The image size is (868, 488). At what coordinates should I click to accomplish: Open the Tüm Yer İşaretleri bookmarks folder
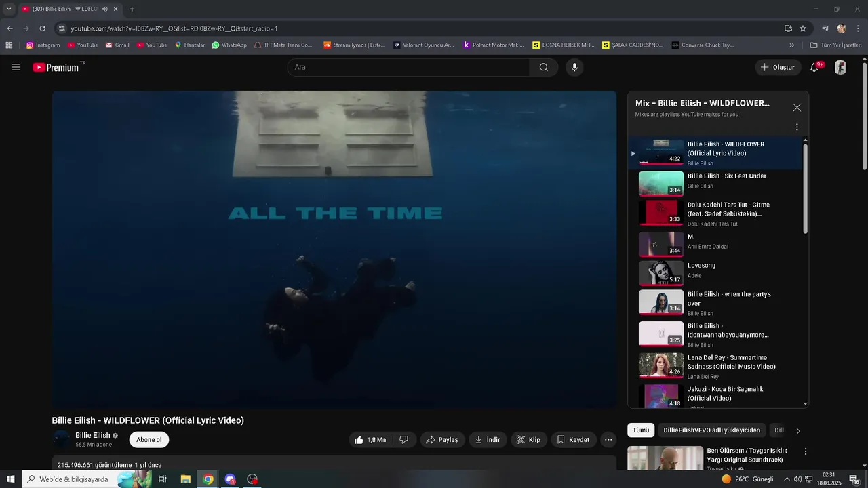pos(835,45)
